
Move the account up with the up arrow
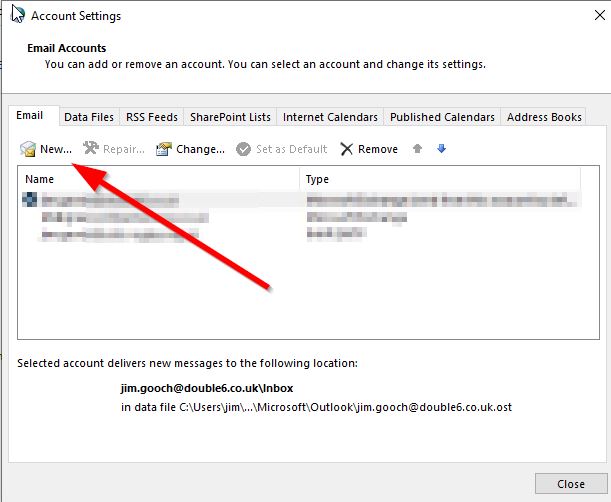tap(418, 149)
